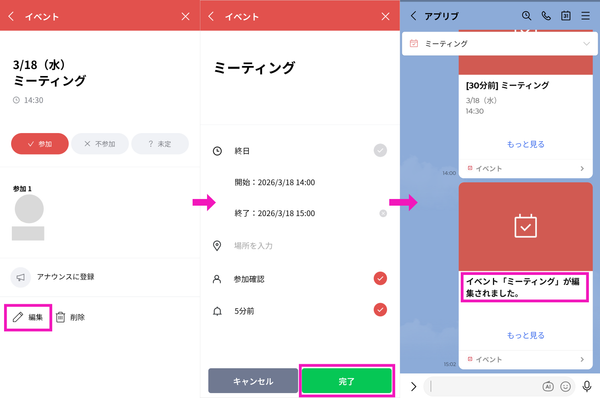The height and width of the screenshot is (398, 600).
Task: Click the AI icon in message field
Action: click(x=548, y=387)
